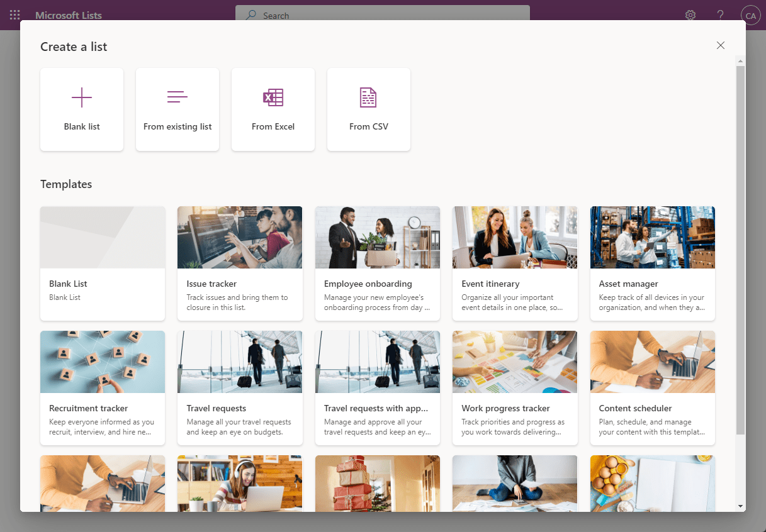The width and height of the screenshot is (766, 532).
Task: Click the dialog scrollbar up arrow
Action: 740,61
